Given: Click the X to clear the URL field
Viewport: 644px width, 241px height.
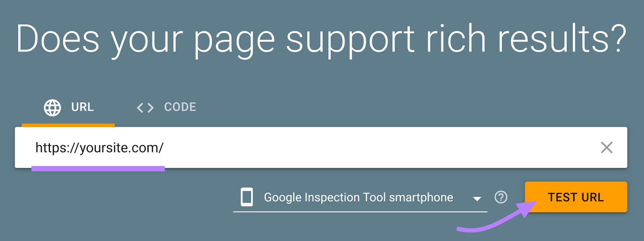Looking at the screenshot, I should click(608, 148).
